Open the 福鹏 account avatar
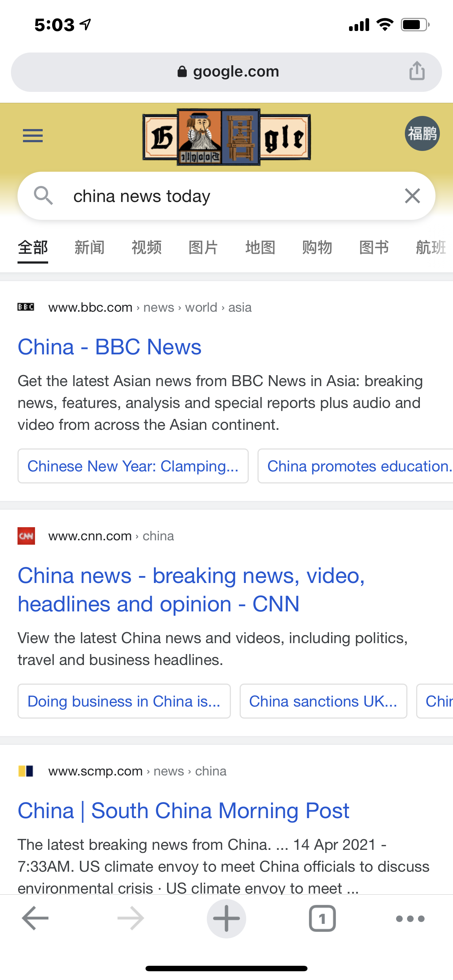453x980 pixels. pos(422,133)
